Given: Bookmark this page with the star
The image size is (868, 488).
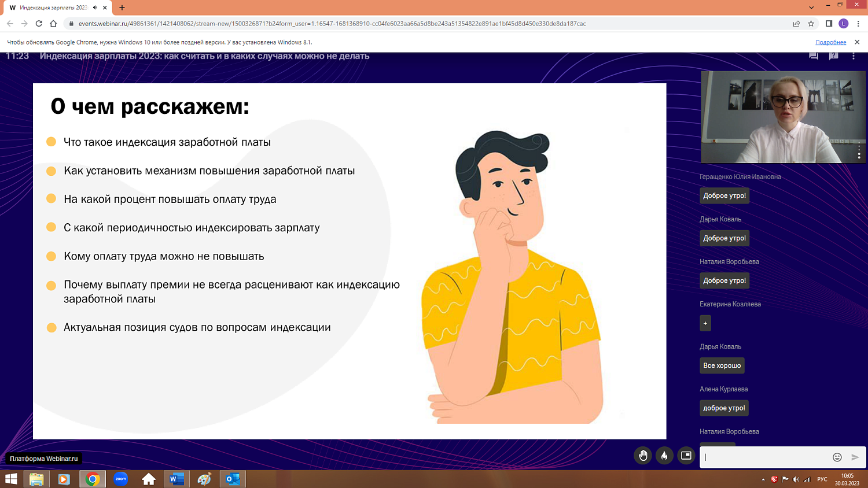Looking at the screenshot, I should click(811, 24).
